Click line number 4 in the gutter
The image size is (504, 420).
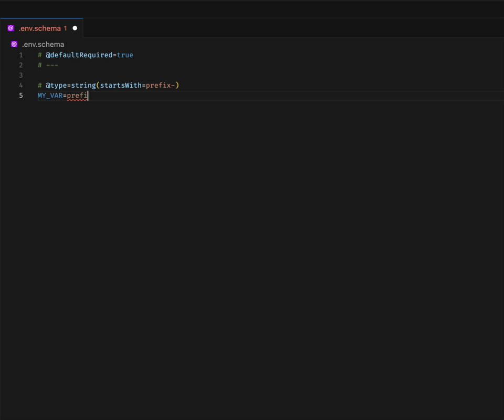tap(21, 85)
